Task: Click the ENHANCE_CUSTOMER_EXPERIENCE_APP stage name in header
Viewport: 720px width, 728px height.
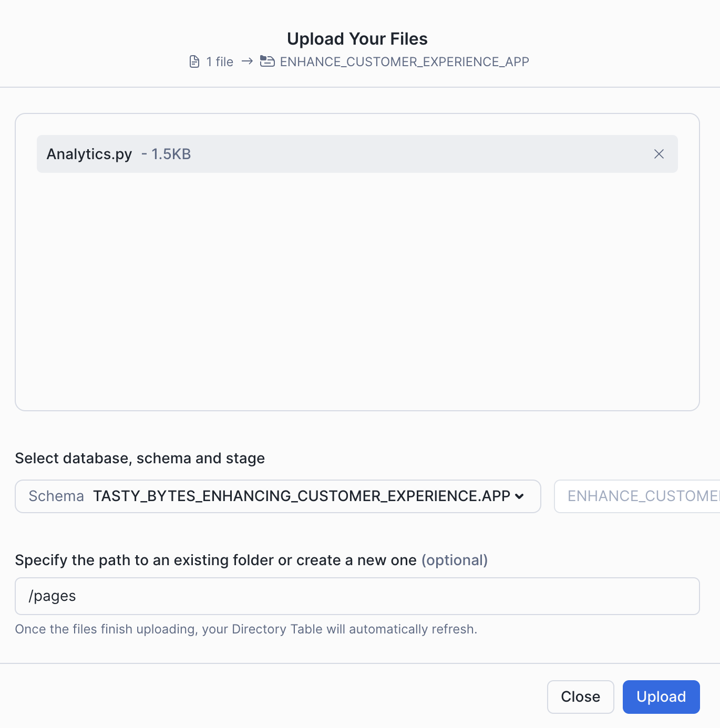Action: pyautogui.click(x=404, y=62)
